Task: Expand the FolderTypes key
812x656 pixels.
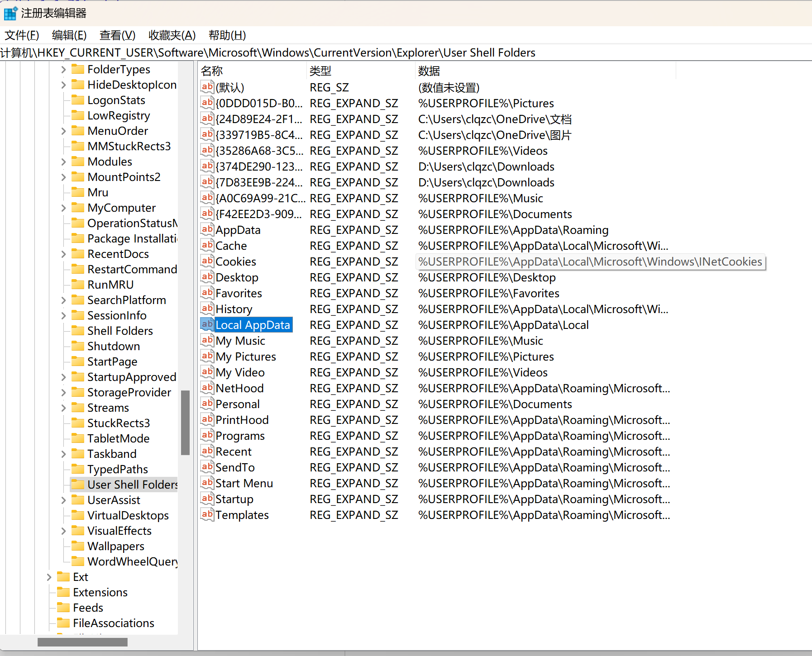Action: click(63, 69)
